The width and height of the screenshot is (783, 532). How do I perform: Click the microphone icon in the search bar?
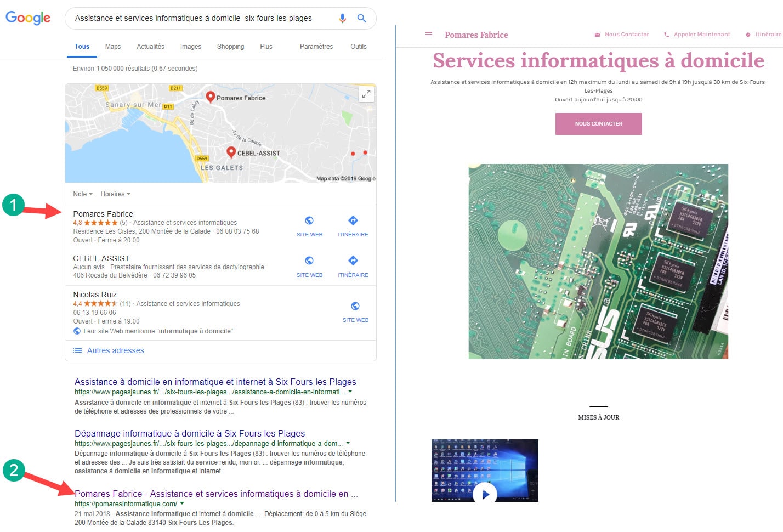[342, 18]
